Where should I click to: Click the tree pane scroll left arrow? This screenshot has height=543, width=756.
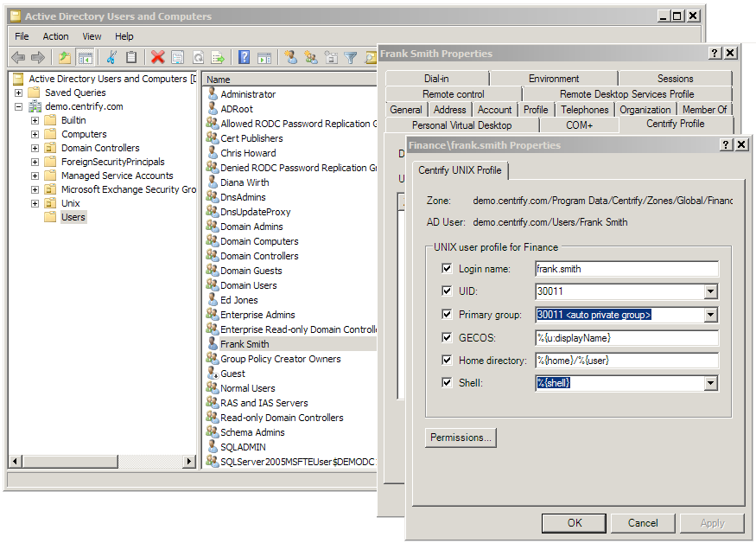click(15, 462)
